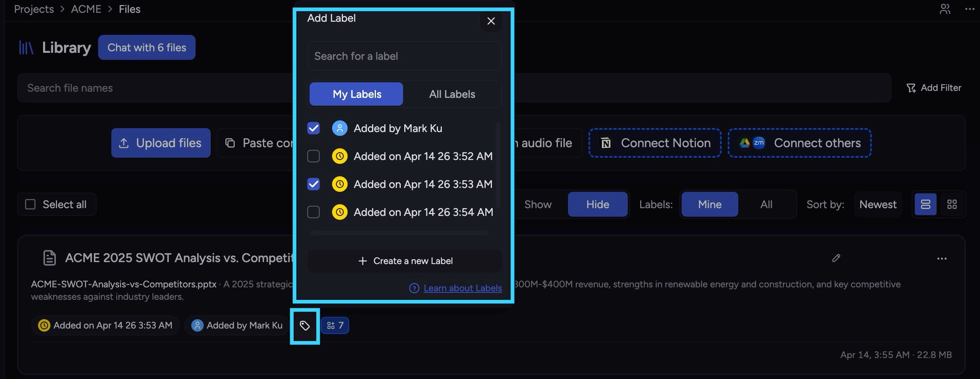This screenshot has height=379, width=980.
Task: Click the Notion logo icon
Action: pos(606,143)
